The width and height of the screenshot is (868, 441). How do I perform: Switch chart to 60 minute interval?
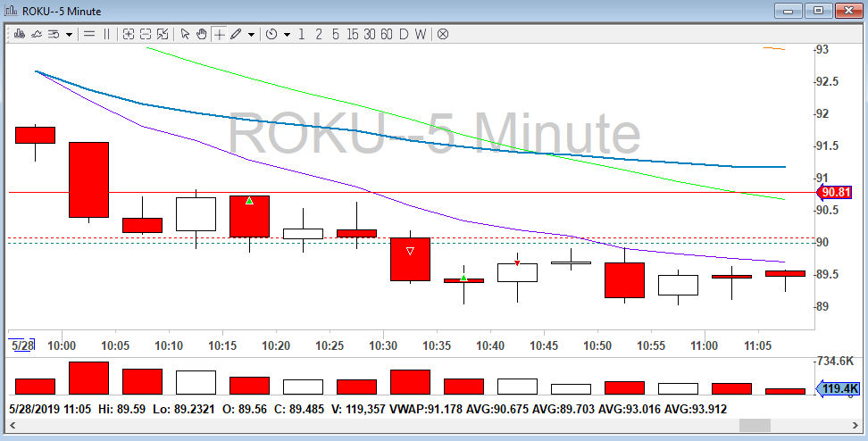[x=387, y=34]
